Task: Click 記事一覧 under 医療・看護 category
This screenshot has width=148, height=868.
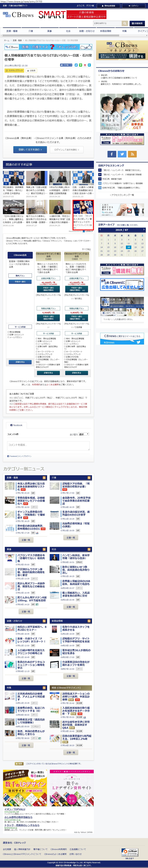Action: [x=26, y=540]
